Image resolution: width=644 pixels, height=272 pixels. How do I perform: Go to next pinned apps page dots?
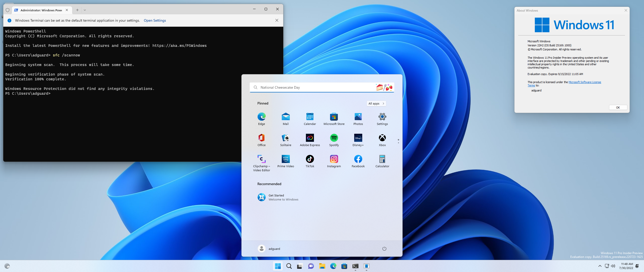pyautogui.click(x=398, y=141)
